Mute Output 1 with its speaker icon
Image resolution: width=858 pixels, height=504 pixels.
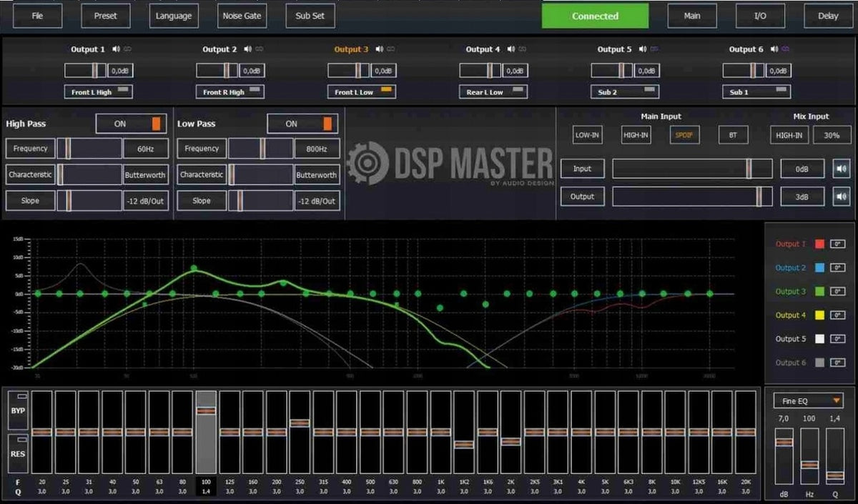(x=116, y=49)
